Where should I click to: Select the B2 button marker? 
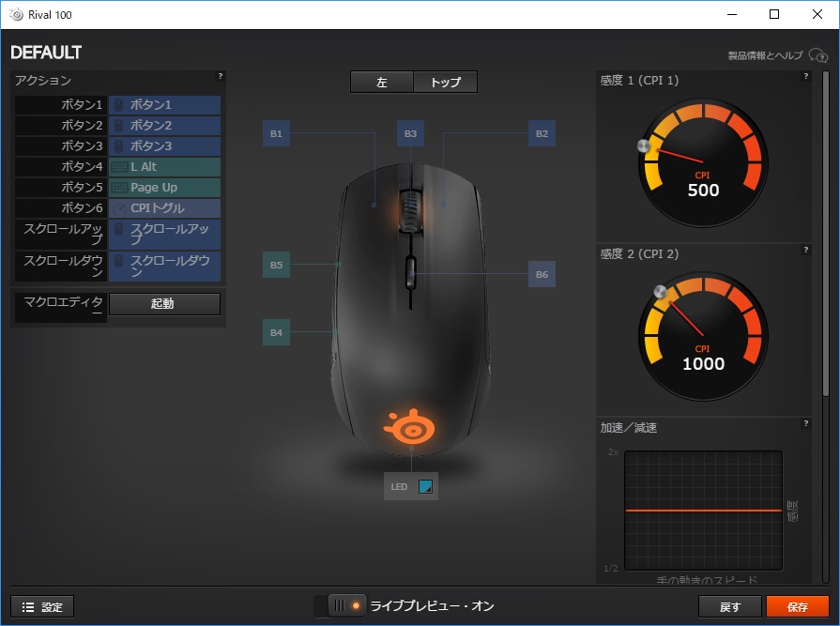tap(542, 133)
